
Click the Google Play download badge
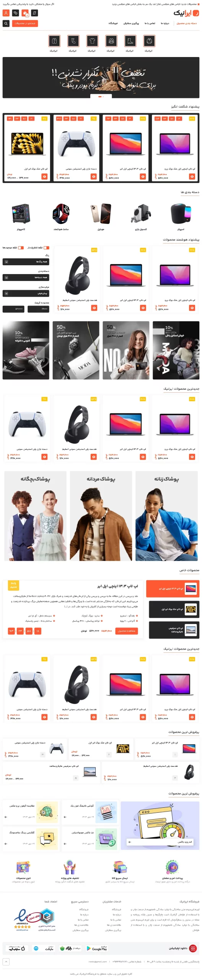[x=97, y=948]
